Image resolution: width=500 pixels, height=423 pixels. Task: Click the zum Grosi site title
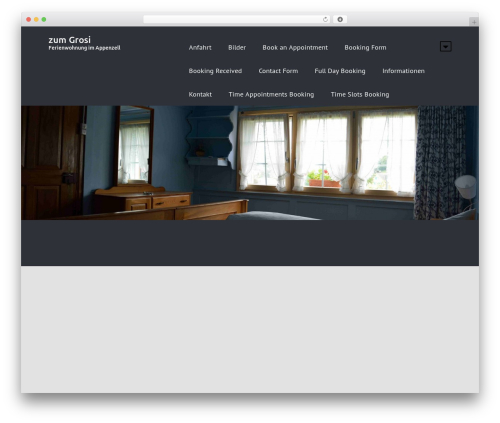click(x=69, y=40)
